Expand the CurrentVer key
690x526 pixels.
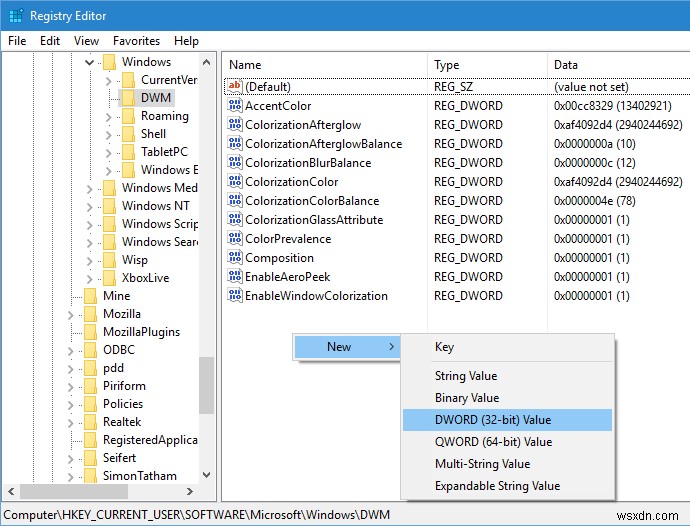(109, 81)
